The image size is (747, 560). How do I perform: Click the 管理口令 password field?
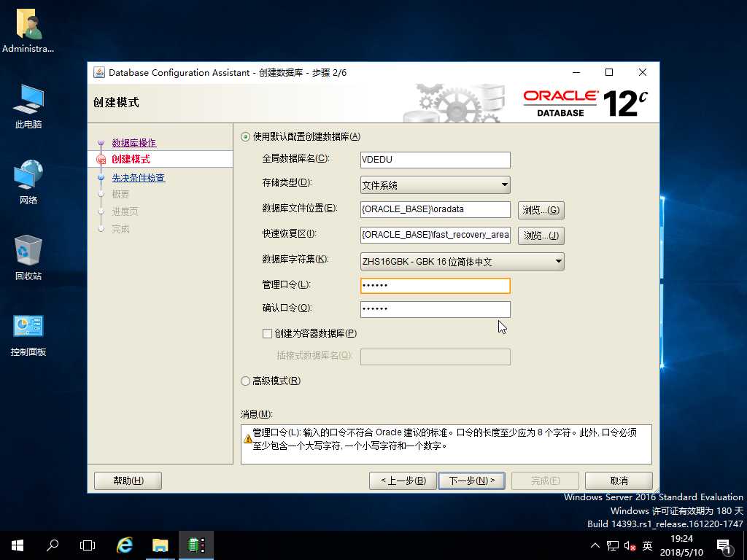[435, 286]
